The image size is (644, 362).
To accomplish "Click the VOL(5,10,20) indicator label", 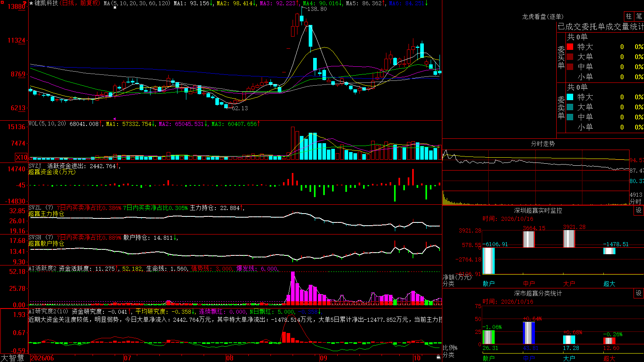I will (47, 124).
